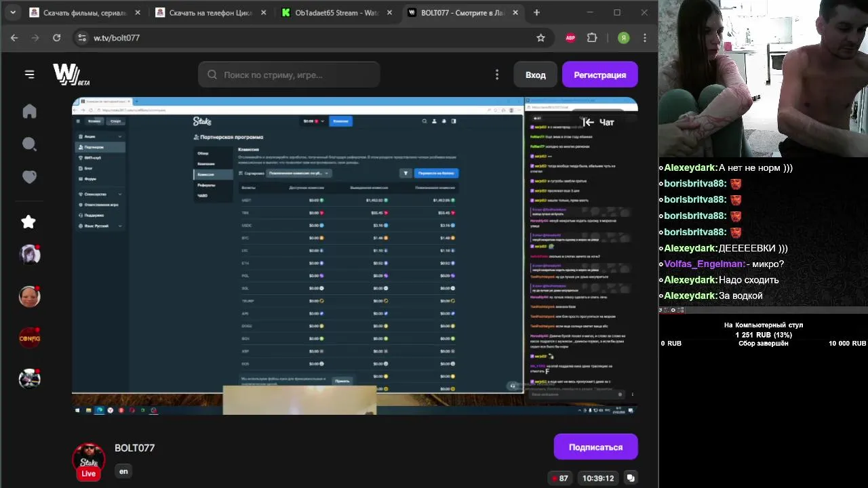Click the Сбор завершён label
The width and height of the screenshot is (868, 488).
[x=764, y=344]
